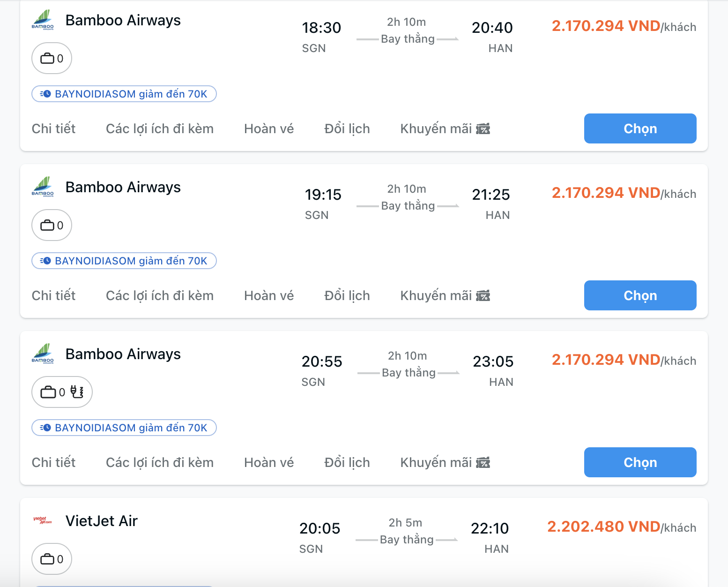This screenshot has width=728, height=587.
Task: Click coupon icon beside Khuyến mãi, 18:30 flight
Action: (x=483, y=129)
